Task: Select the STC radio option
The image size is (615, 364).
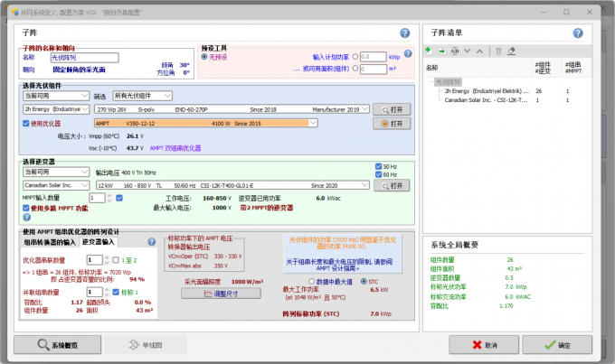Action: coord(364,281)
